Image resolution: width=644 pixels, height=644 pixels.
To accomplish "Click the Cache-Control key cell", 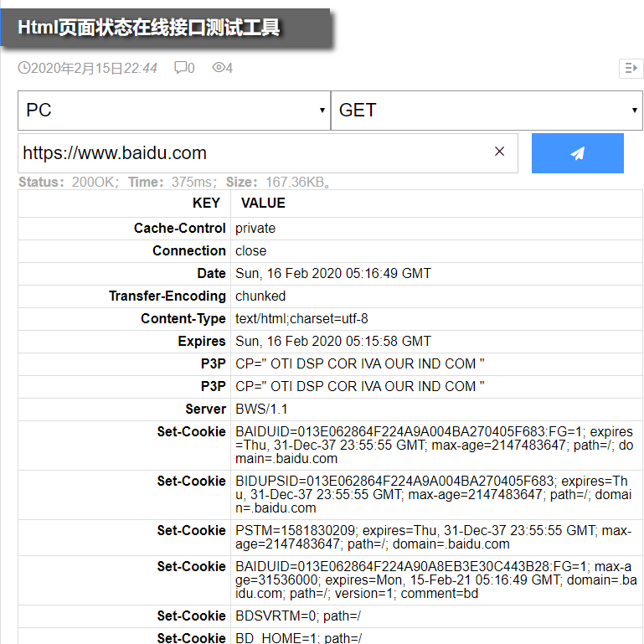I will click(x=124, y=229).
